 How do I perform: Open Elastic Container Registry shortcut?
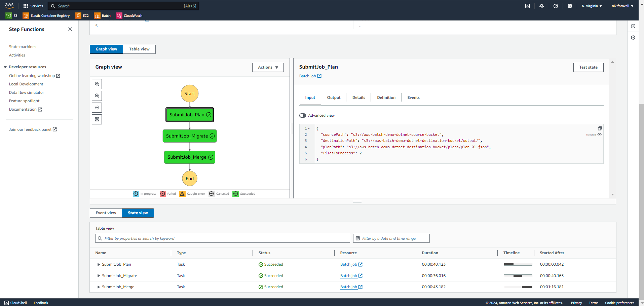(46, 16)
